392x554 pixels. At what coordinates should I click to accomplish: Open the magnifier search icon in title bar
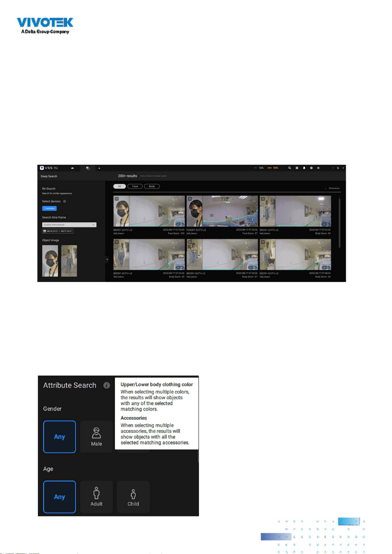coord(290,168)
